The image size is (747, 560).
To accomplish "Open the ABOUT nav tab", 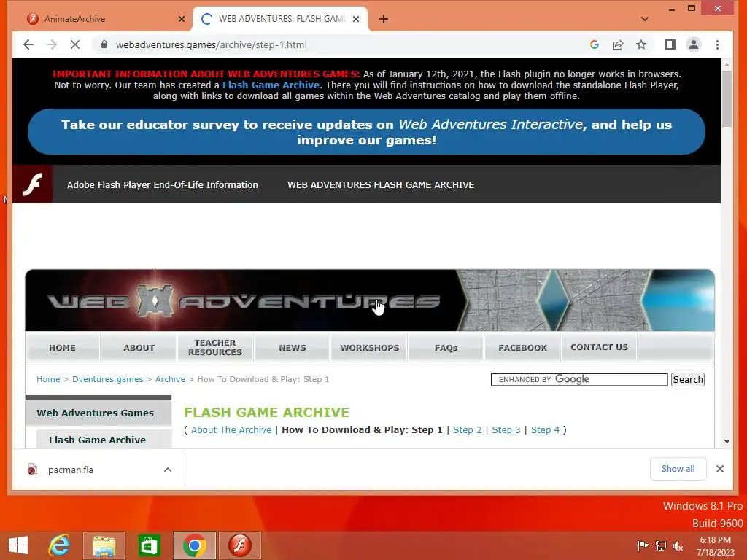I will click(139, 348).
